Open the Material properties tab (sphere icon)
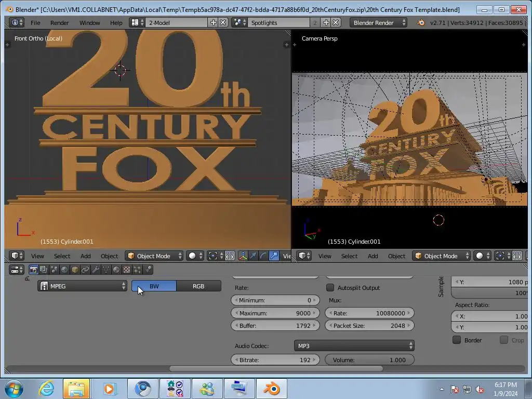The height and width of the screenshot is (399, 532). click(116, 270)
